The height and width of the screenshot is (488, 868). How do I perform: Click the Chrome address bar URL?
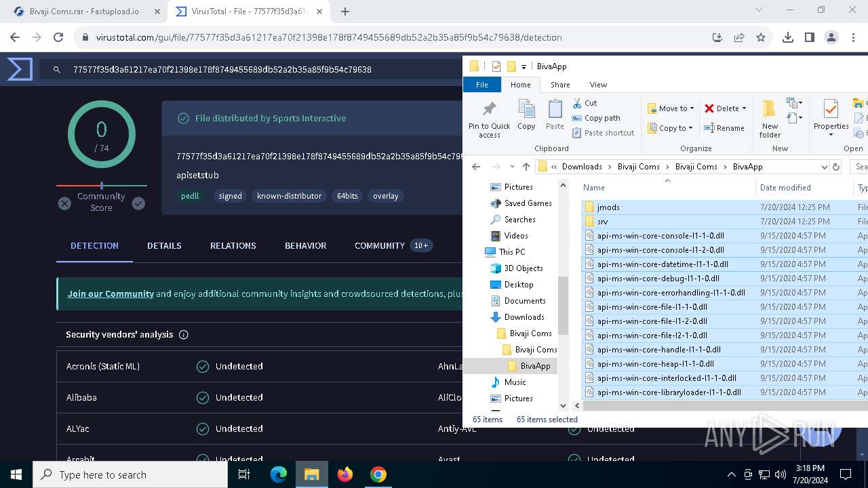(329, 37)
